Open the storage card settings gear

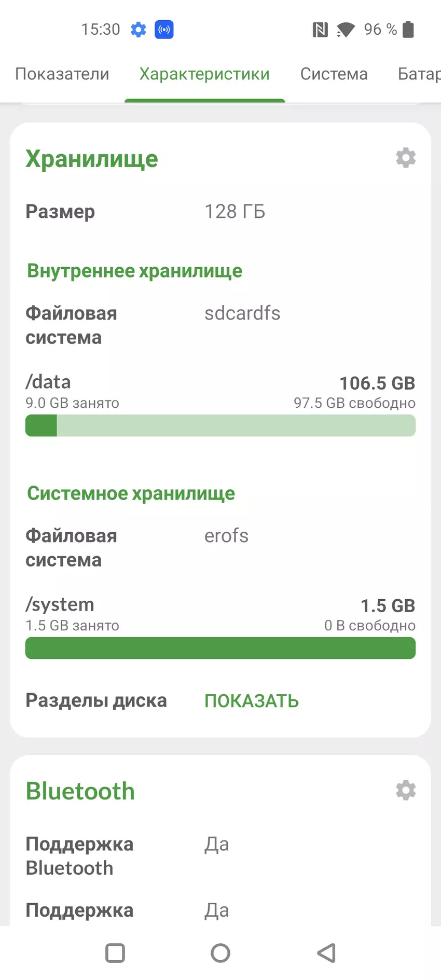point(406,158)
